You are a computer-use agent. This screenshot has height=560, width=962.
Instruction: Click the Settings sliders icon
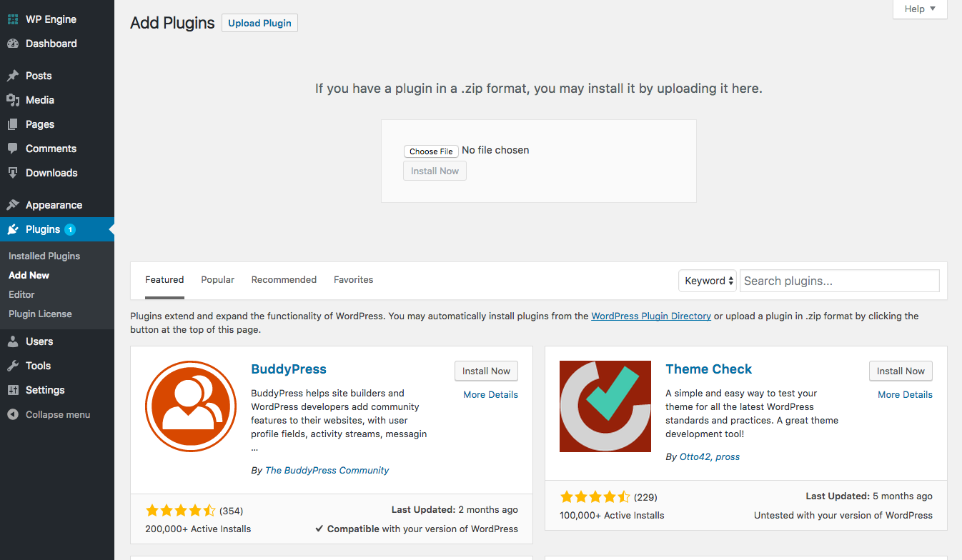click(x=13, y=390)
